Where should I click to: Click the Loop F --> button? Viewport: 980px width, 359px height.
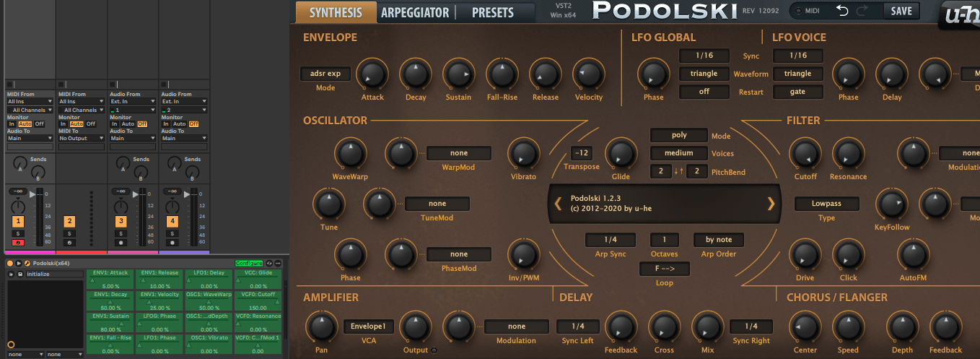665,269
